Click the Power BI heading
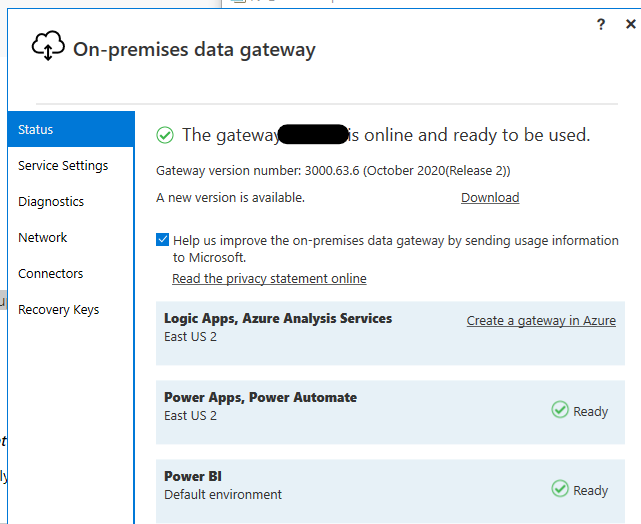Viewport: 641px width, 524px height. point(193,476)
